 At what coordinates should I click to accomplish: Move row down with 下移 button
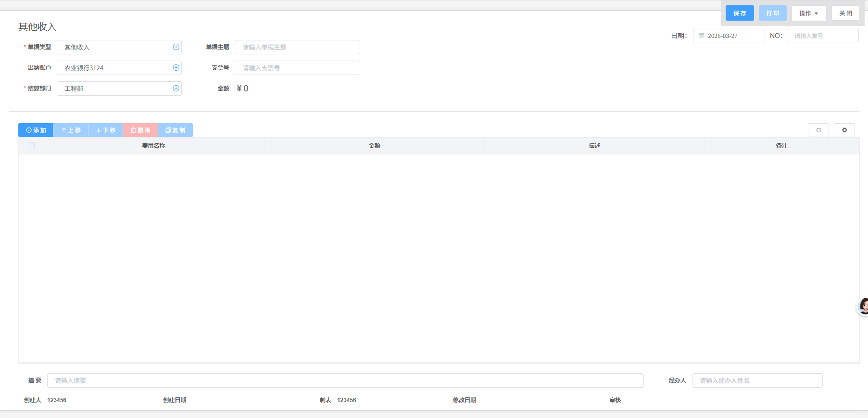[x=106, y=130]
